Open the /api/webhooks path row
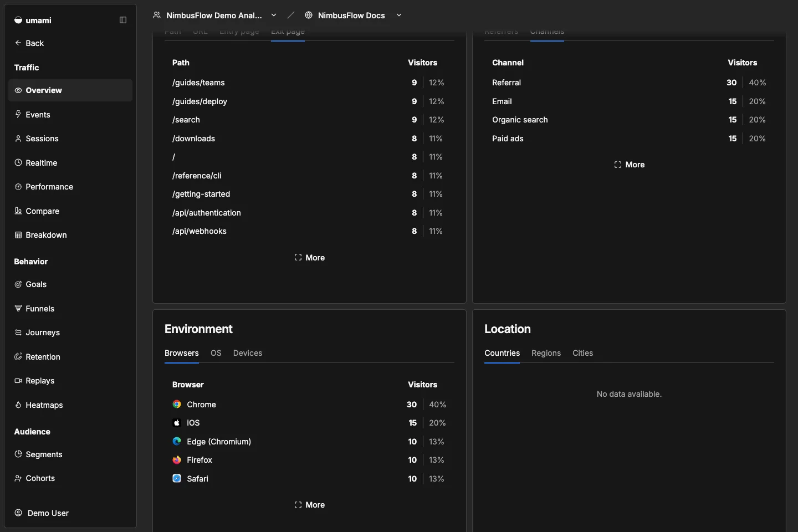This screenshot has height=532, width=798. 309,231
